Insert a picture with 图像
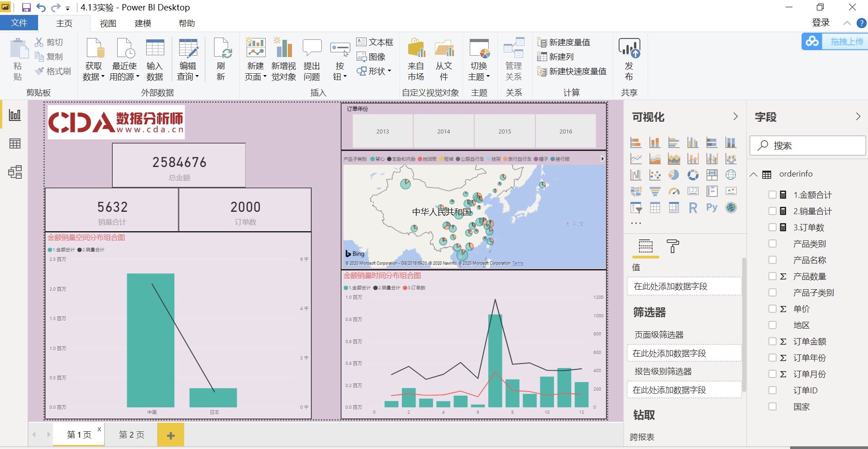Image resolution: width=868 pixels, height=449 pixels. 371,57
